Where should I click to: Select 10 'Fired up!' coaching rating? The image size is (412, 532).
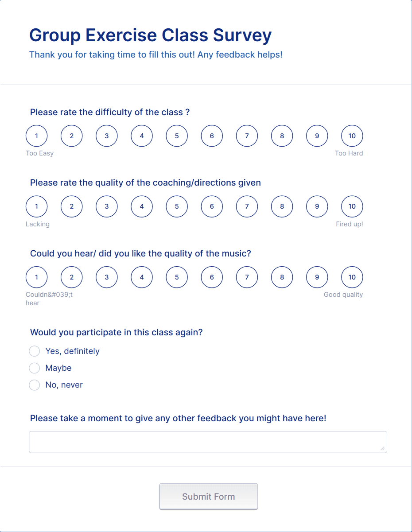pos(352,206)
